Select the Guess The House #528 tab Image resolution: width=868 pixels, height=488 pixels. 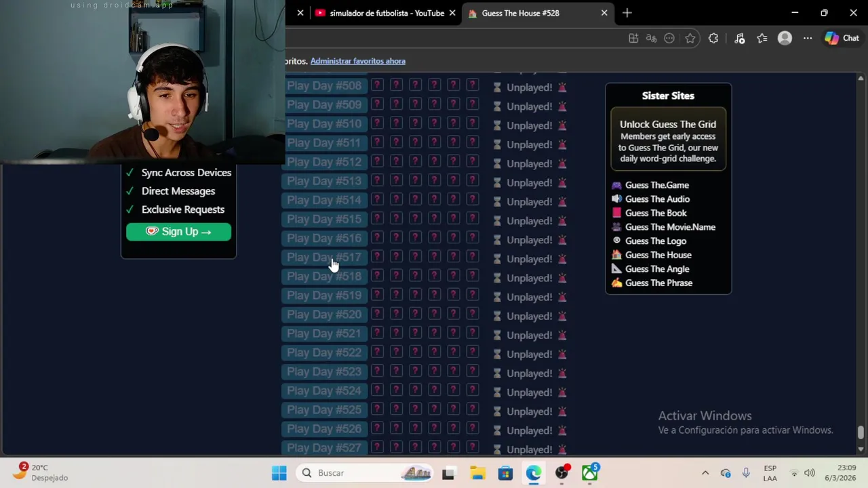(x=521, y=13)
